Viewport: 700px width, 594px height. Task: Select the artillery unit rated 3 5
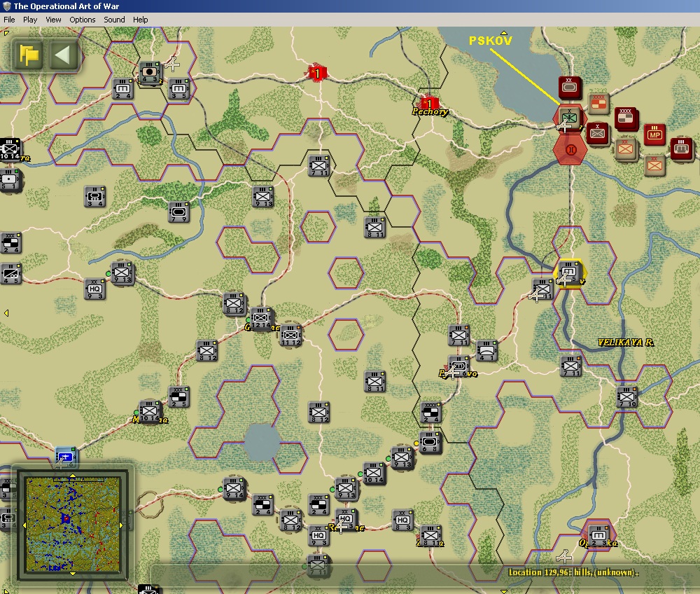click(179, 89)
